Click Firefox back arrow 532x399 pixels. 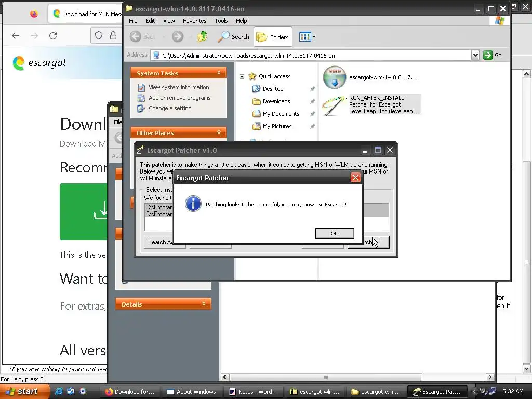(16, 36)
